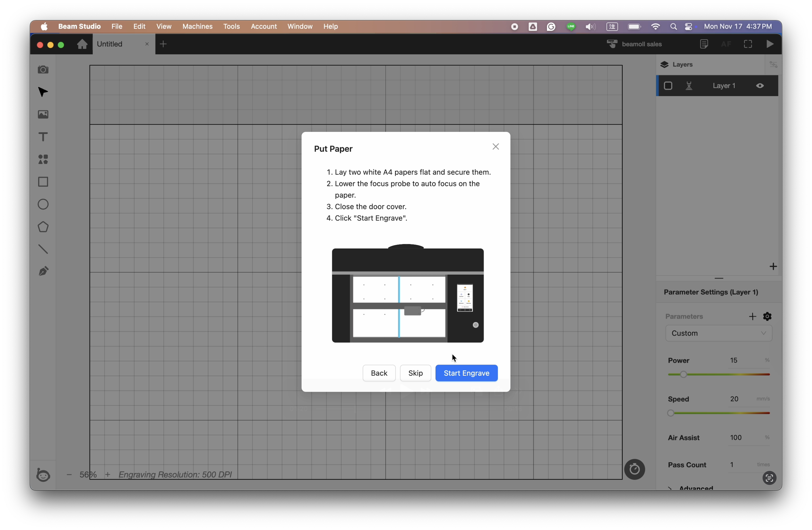Select machine beamoII sales
Screen dimensions: 812x530
coord(635,44)
